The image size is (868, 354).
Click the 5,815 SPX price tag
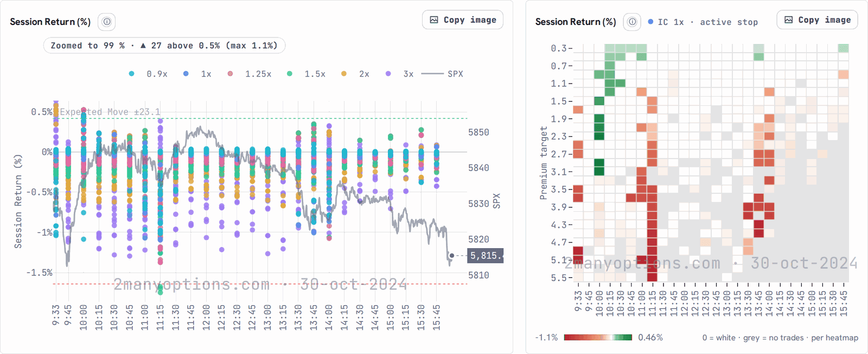(x=486, y=256)
